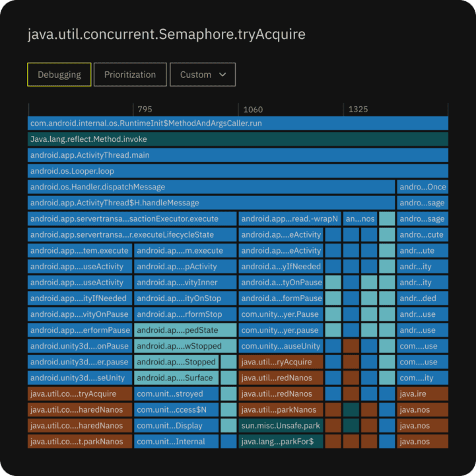The height and width of the screenshot is (476, 476).
Task: Click the java.util.co....tryAcquire orange frame
Action: 80,393
